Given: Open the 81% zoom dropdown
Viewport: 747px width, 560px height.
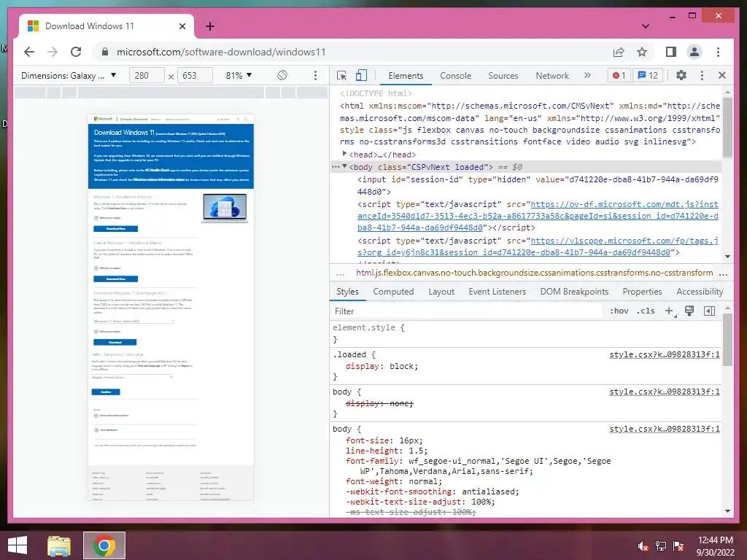Looking at the screenshot, I should click(x=239, y=75).
